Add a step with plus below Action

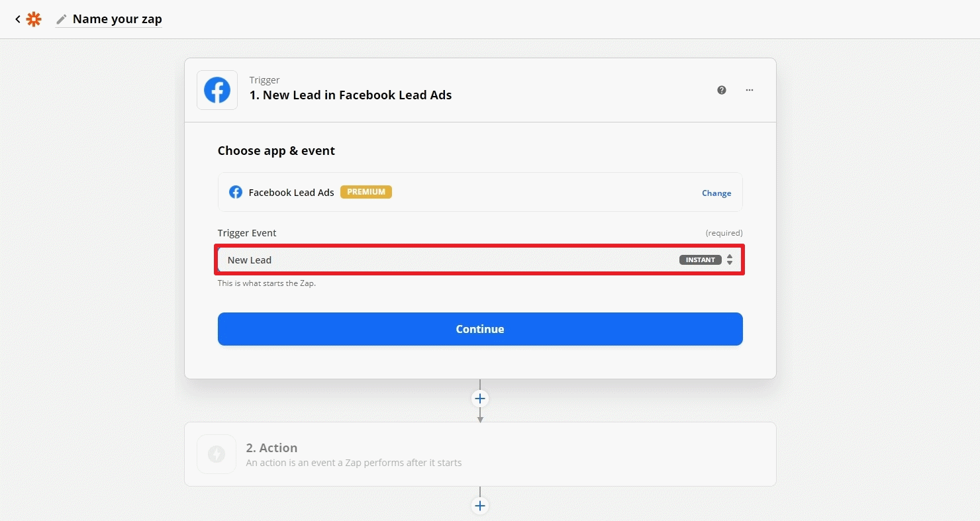click(x=480, y=506)
